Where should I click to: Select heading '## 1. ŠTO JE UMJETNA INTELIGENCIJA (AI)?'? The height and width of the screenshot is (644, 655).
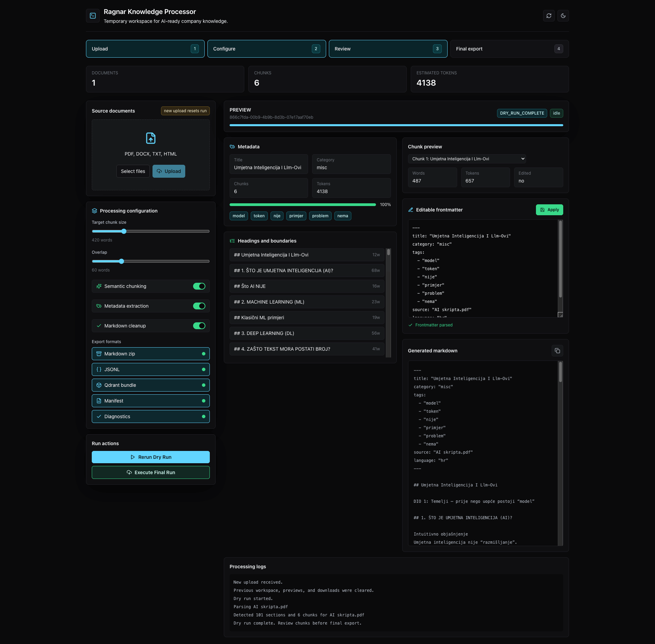[307, 270]
